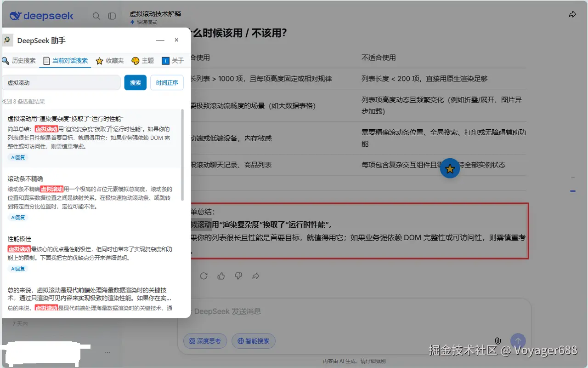Viewport: 588px width, 368px height.
Task: Click the AI回复 tag under 性能极佳
Action: (18, 269)
